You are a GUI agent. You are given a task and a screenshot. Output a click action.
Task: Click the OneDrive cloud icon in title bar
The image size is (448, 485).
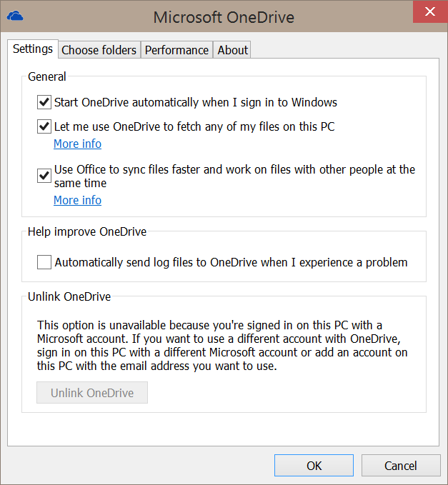[x=15, y=16]
